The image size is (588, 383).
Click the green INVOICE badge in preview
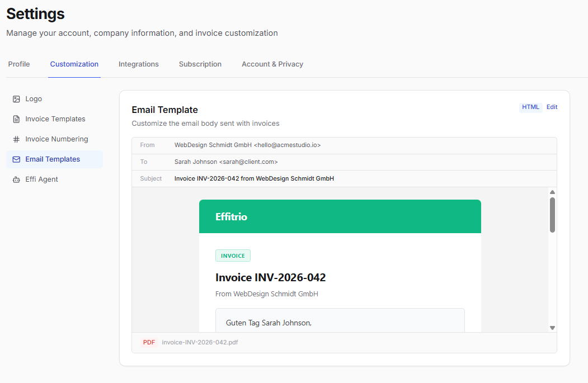(233, 256)
